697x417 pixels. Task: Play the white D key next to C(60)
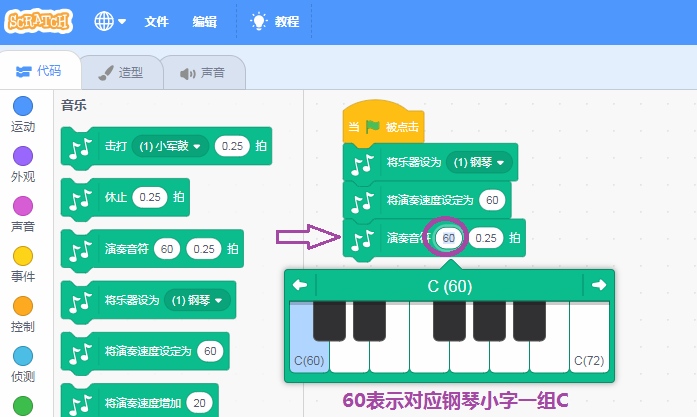(349, 358)
